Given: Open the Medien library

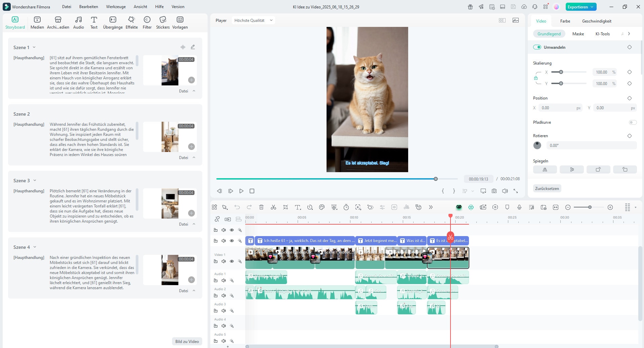Looking at the screenshot, I should click(x=37, y=23).
